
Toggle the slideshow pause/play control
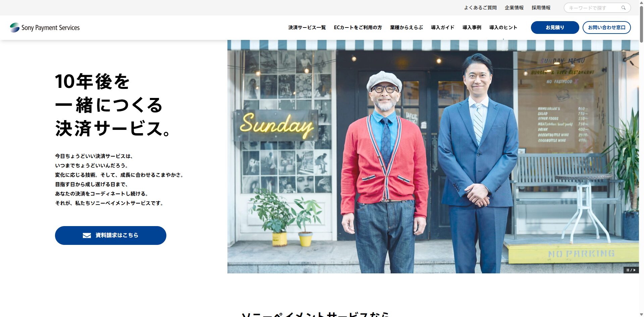pos(631,270)
